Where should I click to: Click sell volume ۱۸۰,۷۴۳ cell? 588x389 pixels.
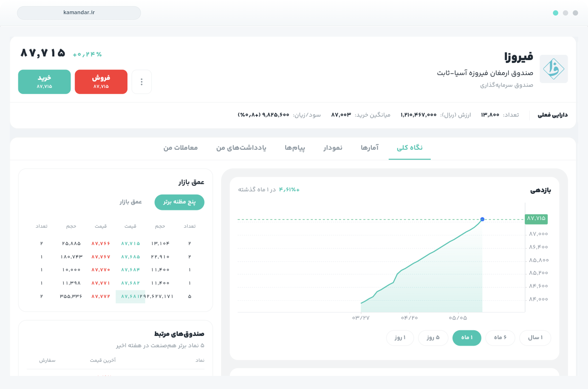71,257
